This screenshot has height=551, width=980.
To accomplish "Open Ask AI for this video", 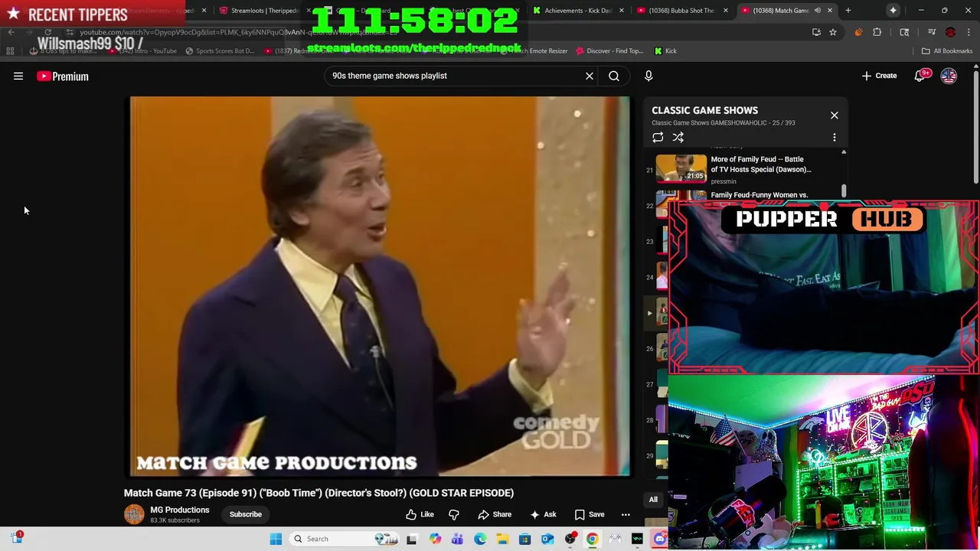I will pos(543,514).
